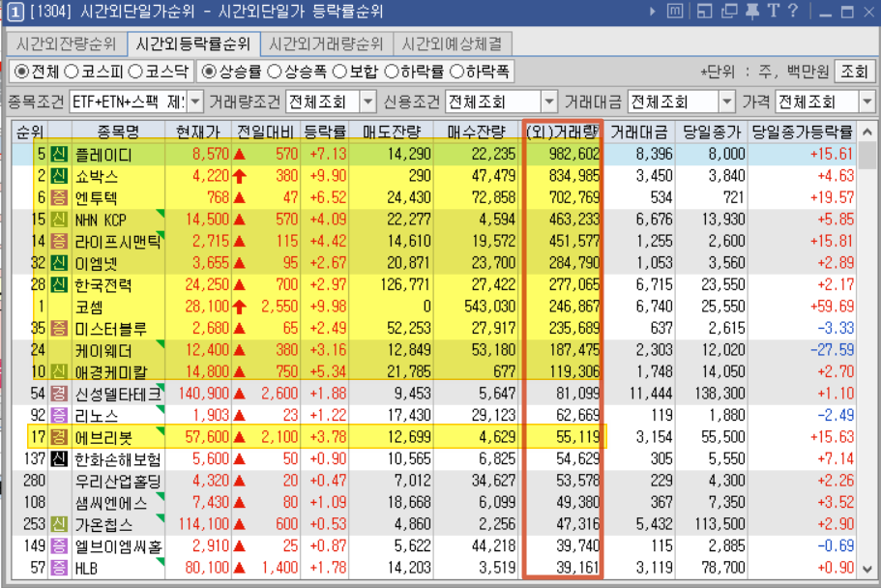Switch to 시간외예상체결 tab
This screenshot has width=881, height=588.
453,44
